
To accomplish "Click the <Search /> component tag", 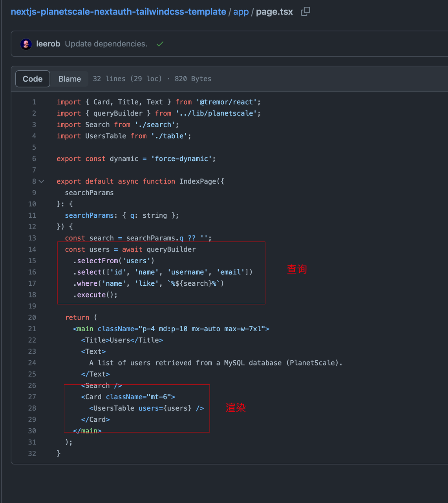I will [x=102, y=386].
